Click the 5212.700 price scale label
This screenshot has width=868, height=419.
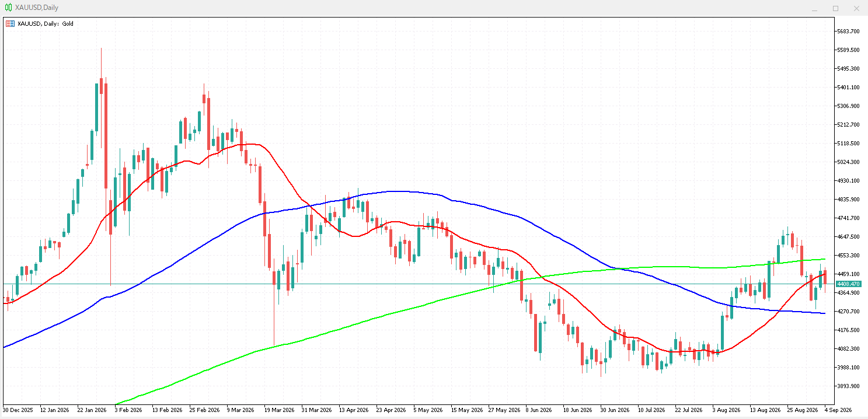(x=848, y=125)
